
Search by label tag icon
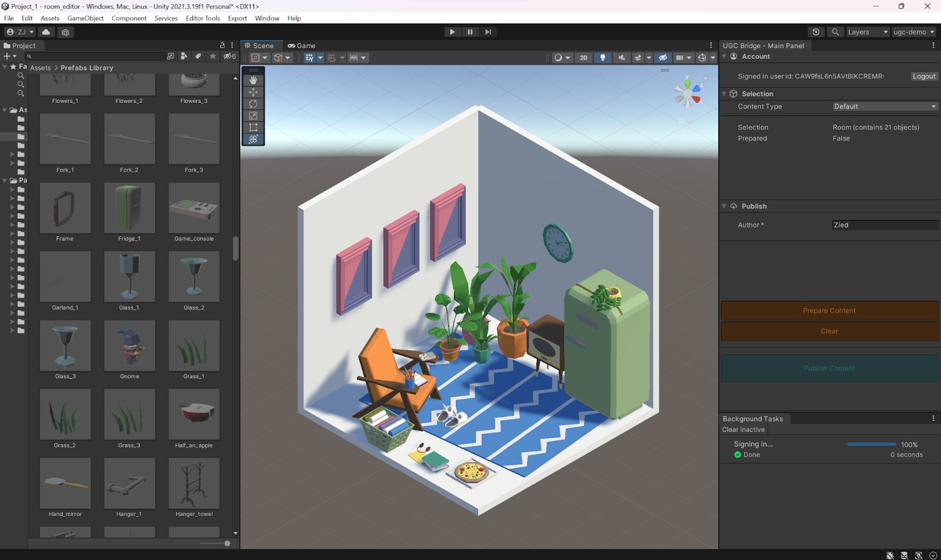pyautogui.click(x=198, y=56)
